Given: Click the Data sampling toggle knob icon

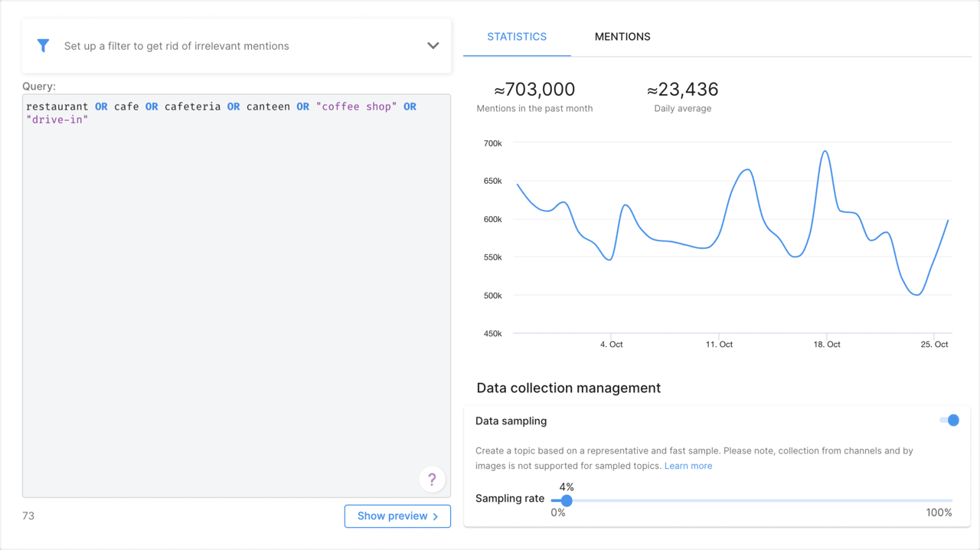Looking at the screenshot, I should click(953, 420).
